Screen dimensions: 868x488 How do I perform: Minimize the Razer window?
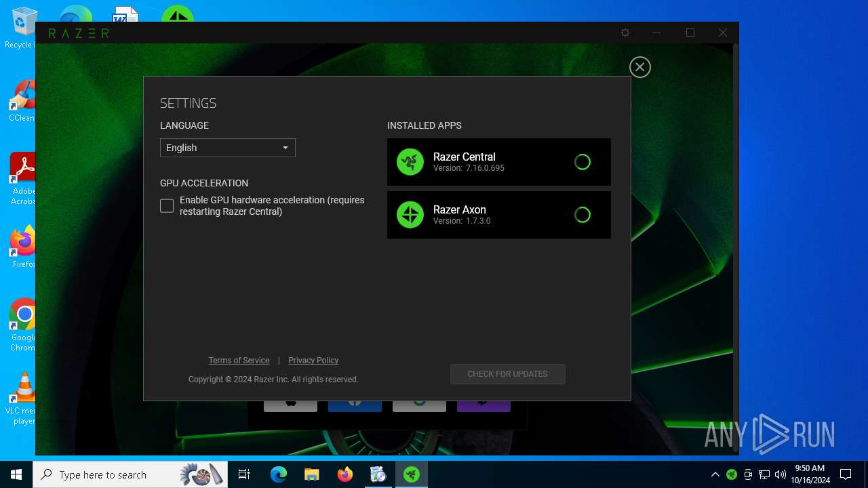[656, 33]
